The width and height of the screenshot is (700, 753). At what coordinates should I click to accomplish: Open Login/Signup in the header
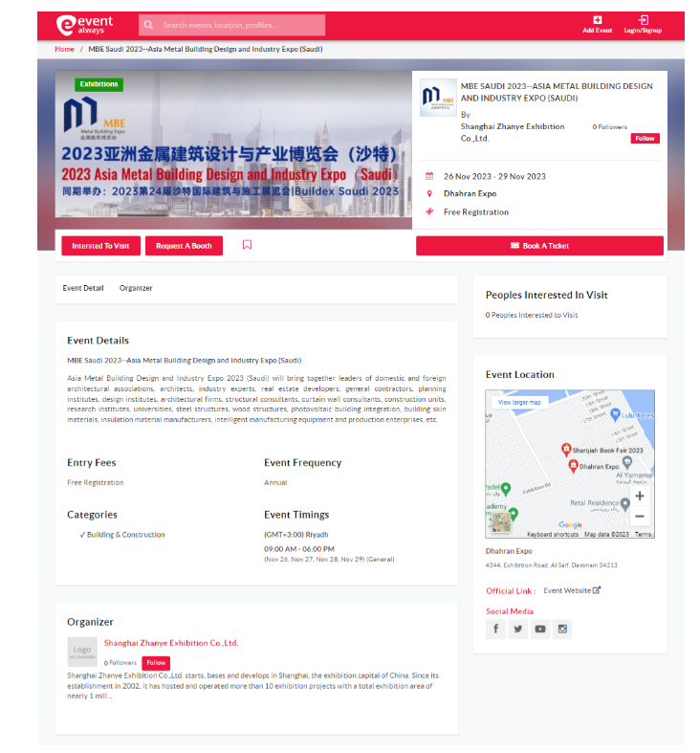(x=643, y=25)
